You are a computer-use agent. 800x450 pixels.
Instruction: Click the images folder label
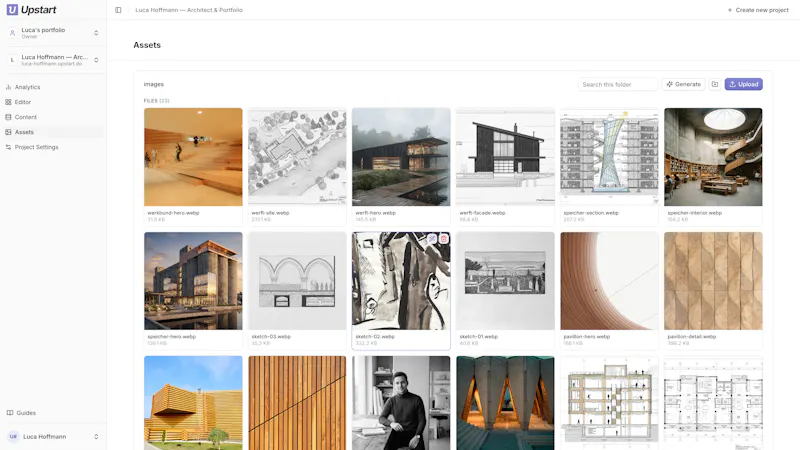pyautogui.click(x=154, y=84)
